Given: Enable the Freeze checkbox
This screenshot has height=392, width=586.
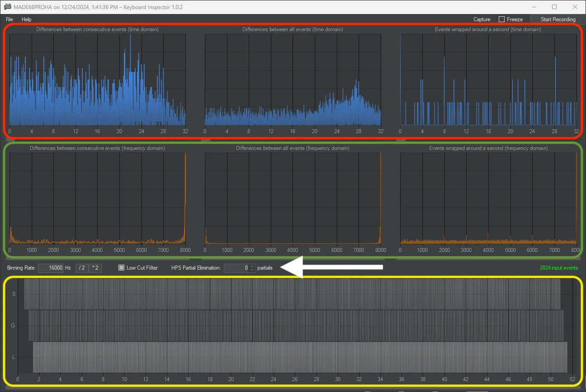Looking at the screenshot, I should 501,19.
